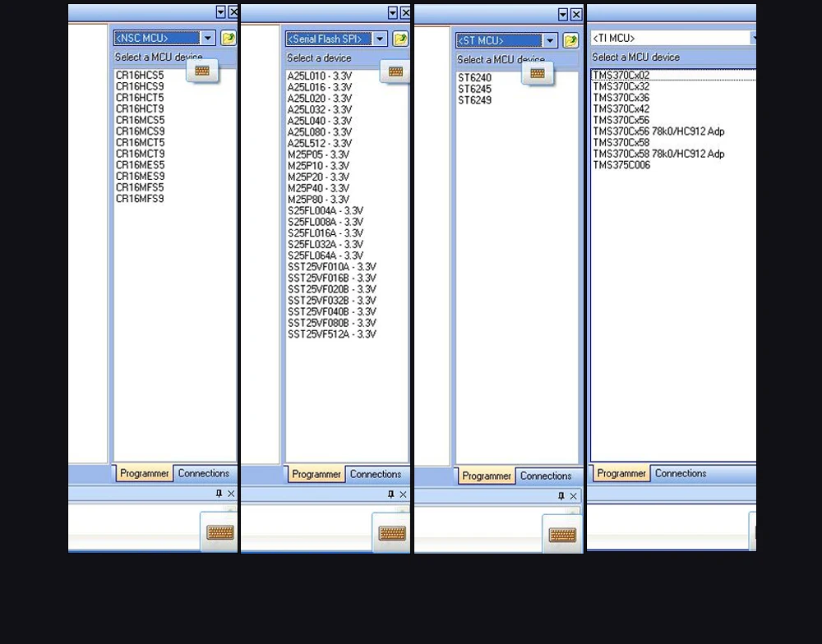Switch to Programmer tab in ST MCU window
Screen dimensions: 822x644
[487, 476]
